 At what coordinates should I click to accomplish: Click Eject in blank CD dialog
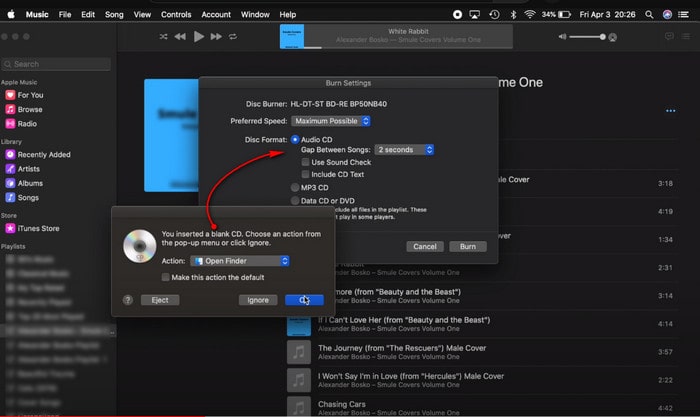pyautogui.click(x=160, y=300)
